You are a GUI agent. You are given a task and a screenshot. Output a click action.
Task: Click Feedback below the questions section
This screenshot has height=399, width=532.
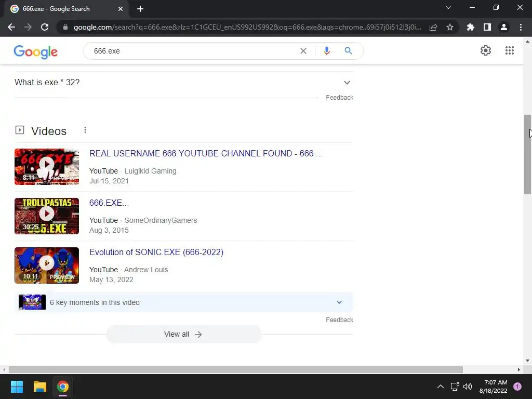click(340, 98)
